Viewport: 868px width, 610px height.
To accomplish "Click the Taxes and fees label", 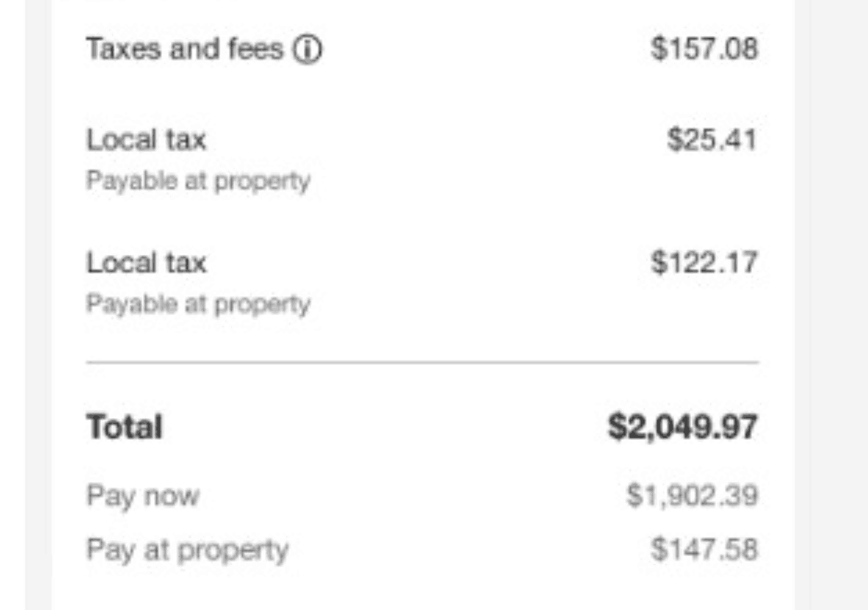I will tap(184, 49).
